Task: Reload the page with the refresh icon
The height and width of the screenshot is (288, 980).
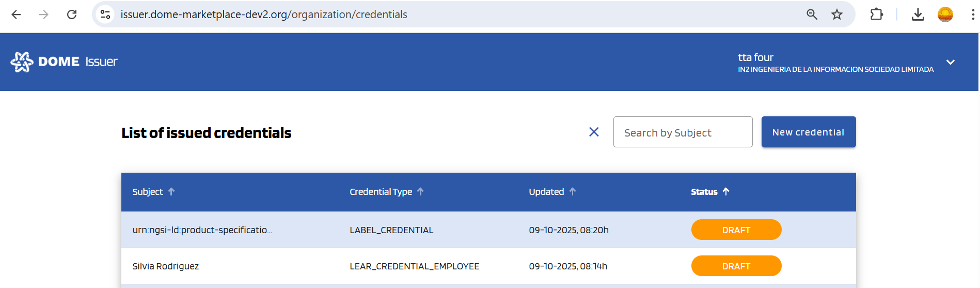Action: (72, 14)
